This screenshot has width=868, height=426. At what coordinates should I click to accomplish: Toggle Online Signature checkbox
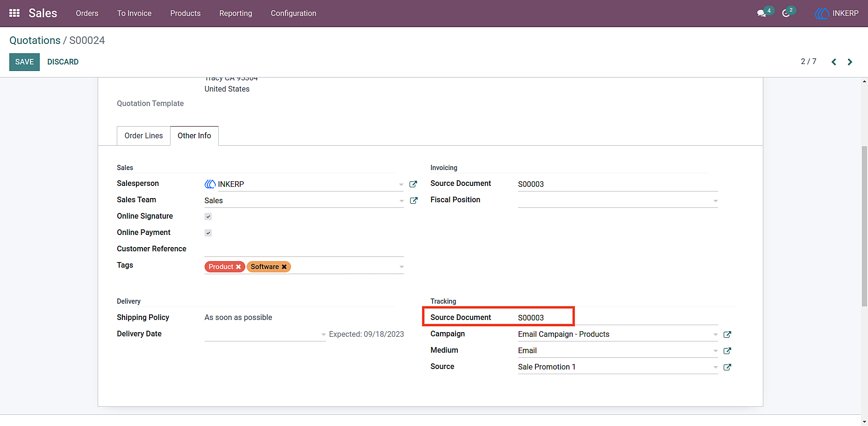coord(208,216)
